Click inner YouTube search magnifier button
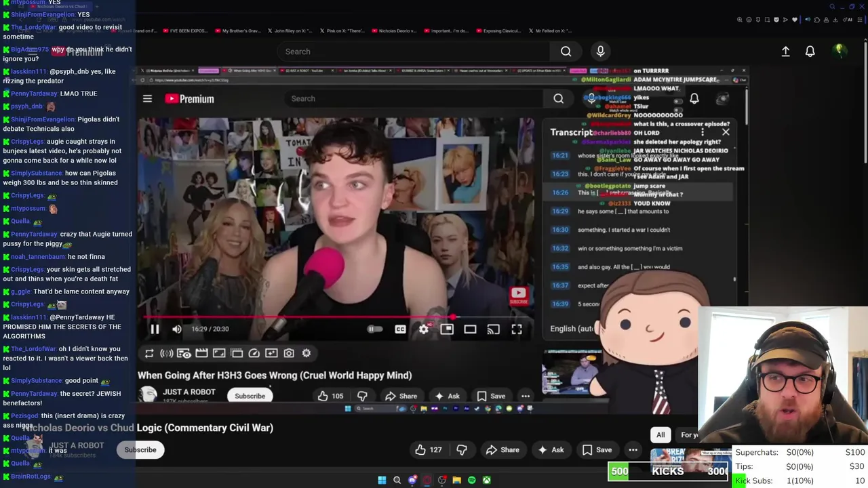 558,99
